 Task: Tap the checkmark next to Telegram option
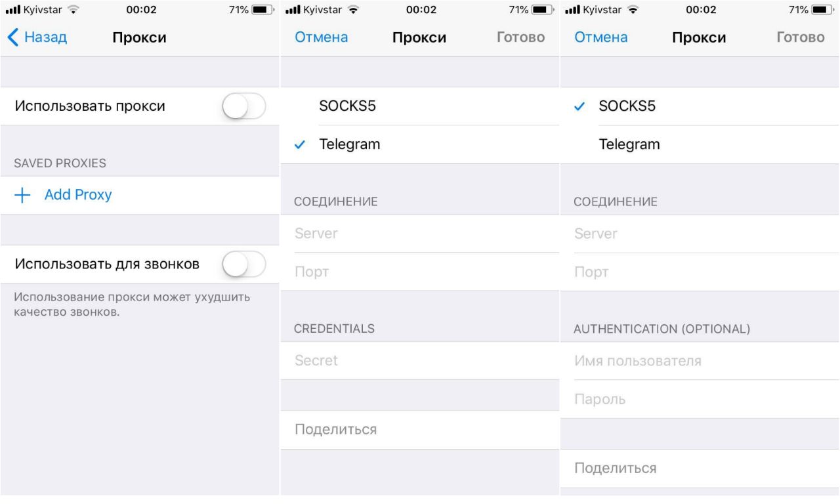tap(301, 145)
